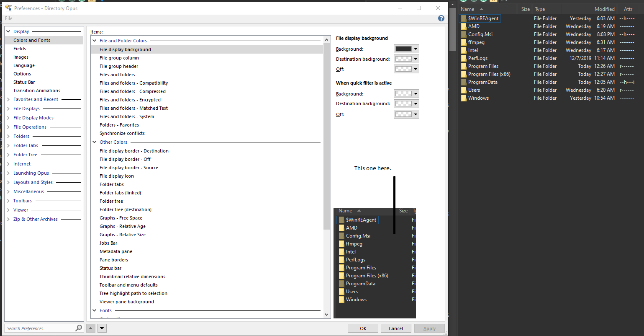Select the Status Bar page under Display
Image resolution: width=644 pixels, height=336 pixels.
tap(24, 82)
